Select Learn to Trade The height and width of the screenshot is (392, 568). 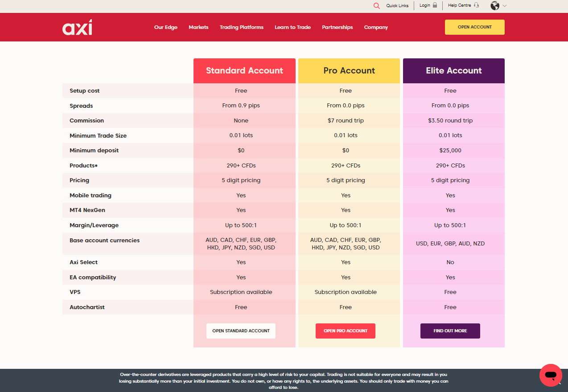click(292, 27)
